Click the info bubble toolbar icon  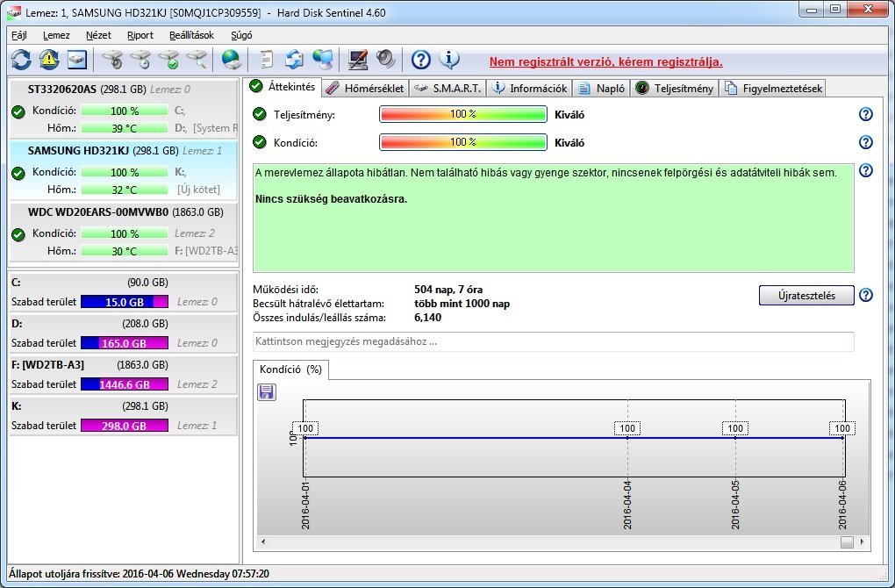[x=449, y=60]
